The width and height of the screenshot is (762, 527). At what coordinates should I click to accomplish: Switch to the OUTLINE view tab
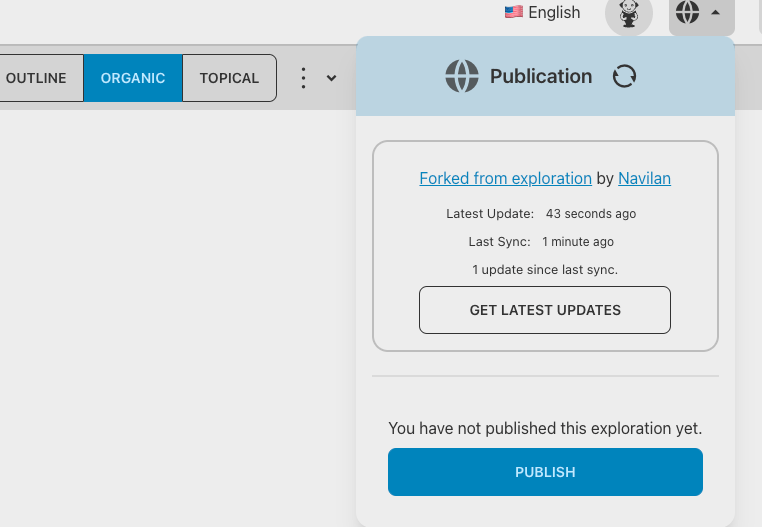38,78
